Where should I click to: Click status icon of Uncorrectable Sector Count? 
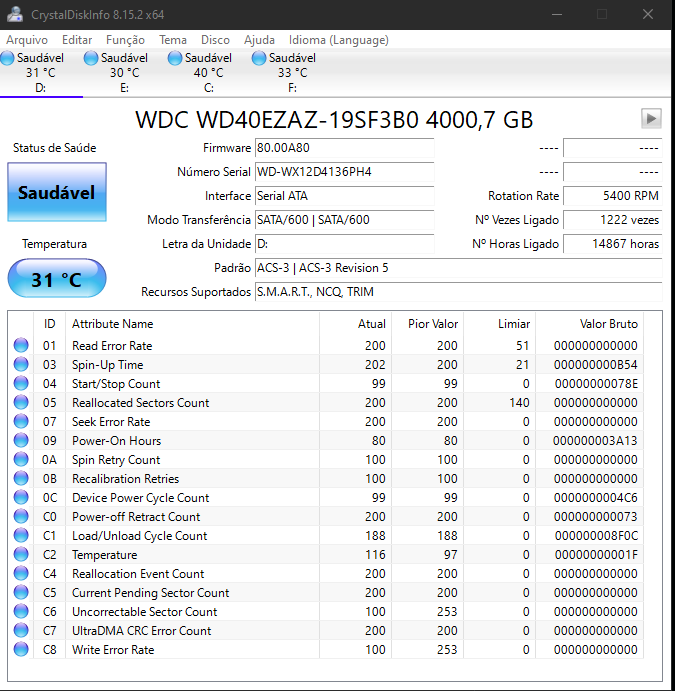click(21, 611)
